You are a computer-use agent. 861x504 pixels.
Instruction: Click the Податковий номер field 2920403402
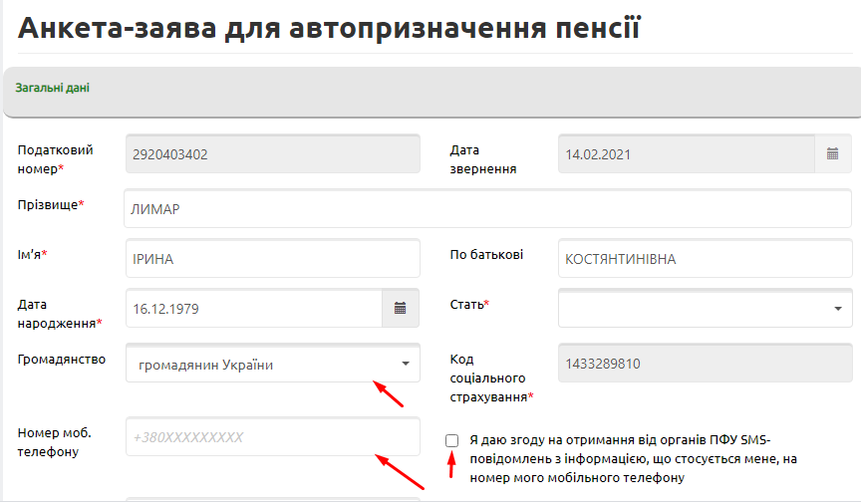coord(273,154)
